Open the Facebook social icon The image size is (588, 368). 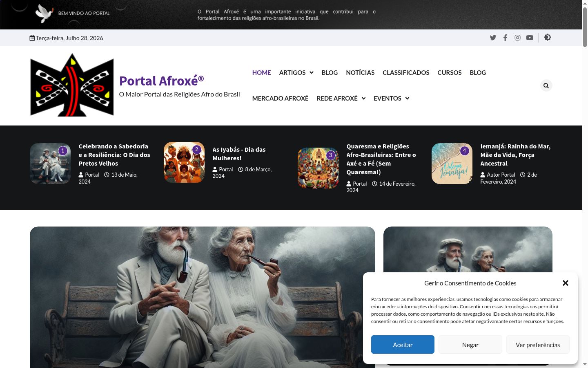pyautogui.click(x=505, y=38)
